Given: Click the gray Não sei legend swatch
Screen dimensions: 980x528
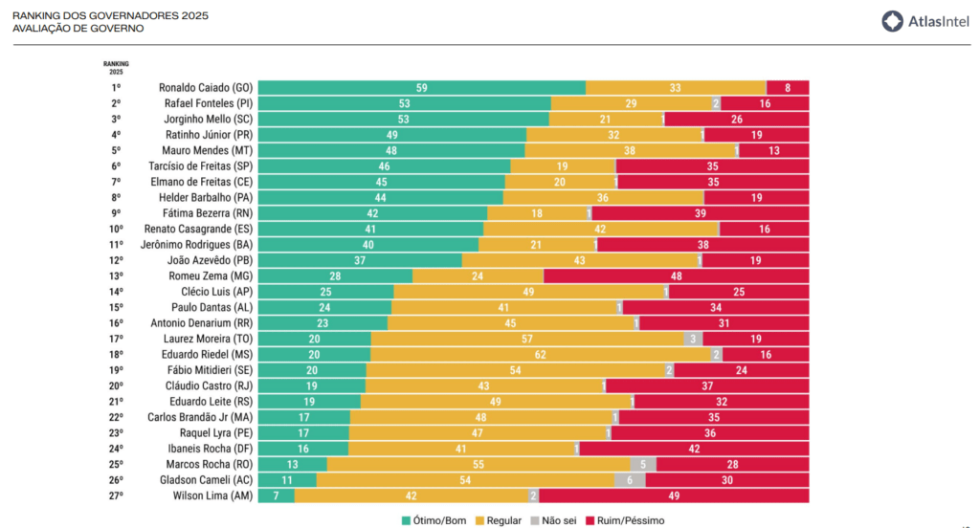Looking at the screenshot, I should (535, 521).
